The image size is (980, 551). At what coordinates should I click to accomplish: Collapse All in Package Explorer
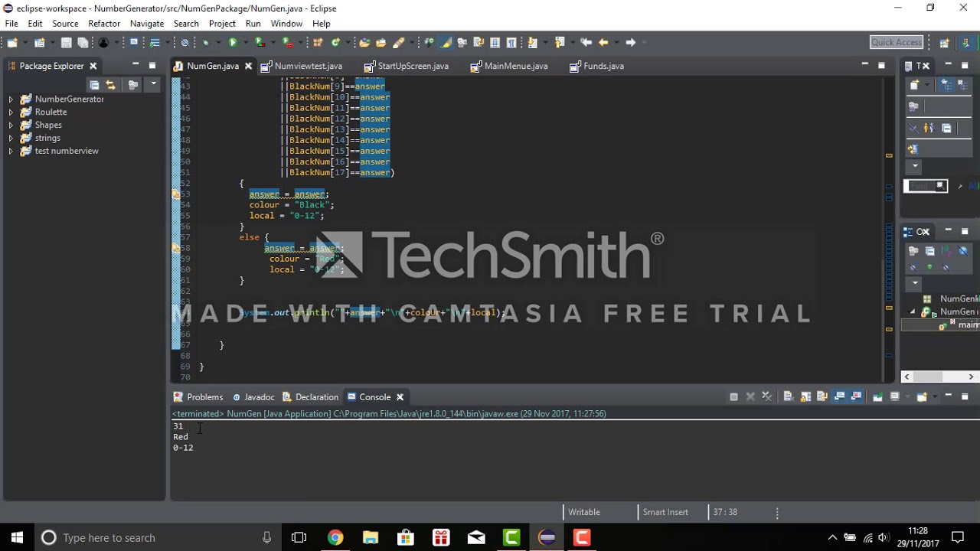(94, 85)
